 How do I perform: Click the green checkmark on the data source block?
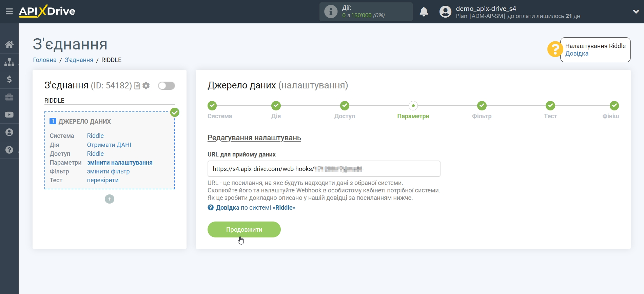[x=175, y=112]
